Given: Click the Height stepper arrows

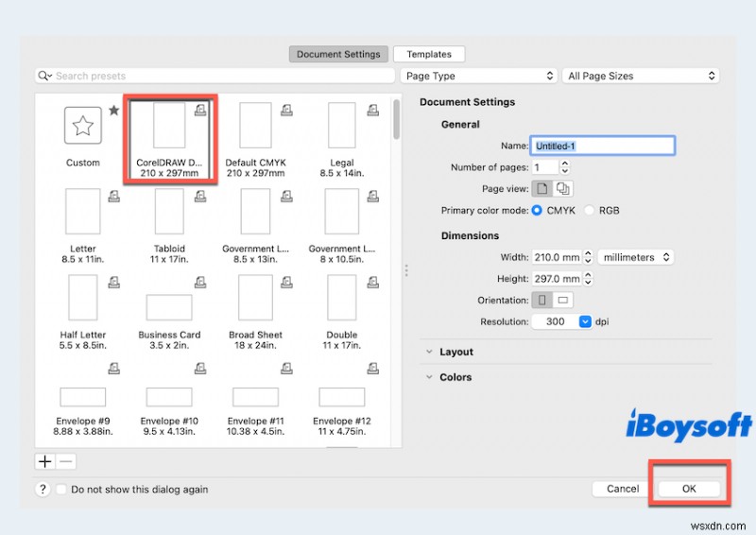Looking at the screenshot, I should pyautogui.click(x=588, y=279).
